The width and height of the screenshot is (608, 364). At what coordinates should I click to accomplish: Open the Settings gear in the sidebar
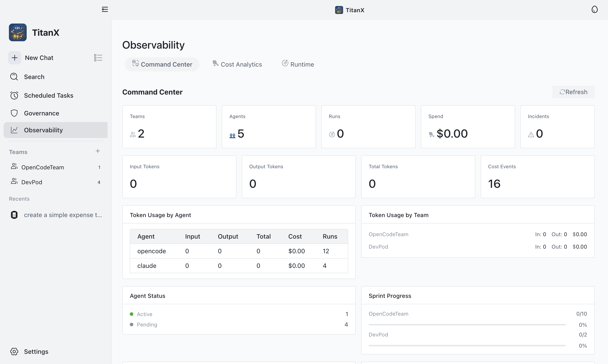pyautogui.click(x=14, y=352)
